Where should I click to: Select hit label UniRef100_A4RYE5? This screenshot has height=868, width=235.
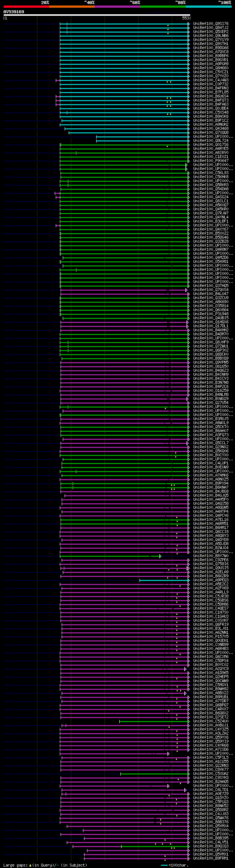(211, 148)
